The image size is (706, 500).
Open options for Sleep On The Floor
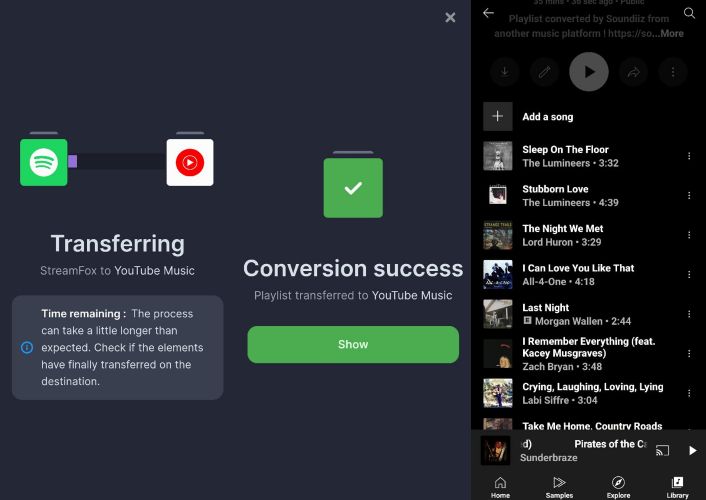coord(689,156)
